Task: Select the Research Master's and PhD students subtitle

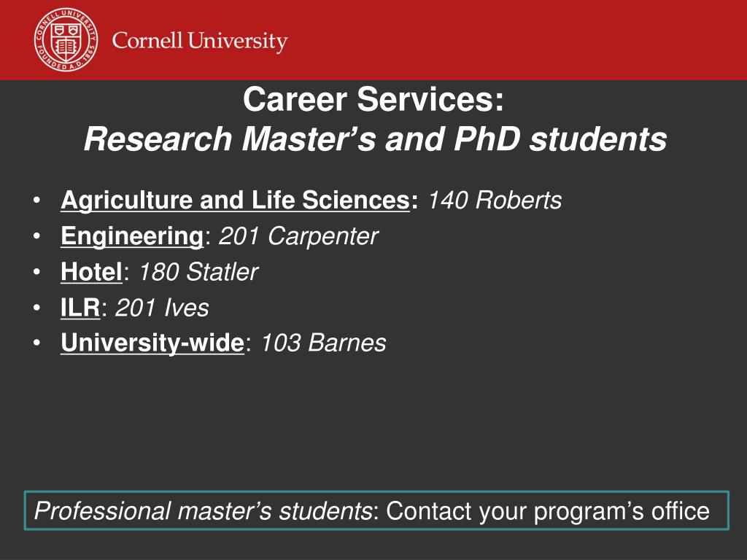Action: [x=376, y=139]
